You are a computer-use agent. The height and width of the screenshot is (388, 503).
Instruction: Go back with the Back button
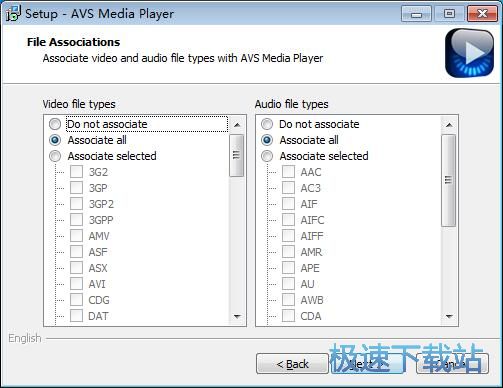(x=292, y=364)
